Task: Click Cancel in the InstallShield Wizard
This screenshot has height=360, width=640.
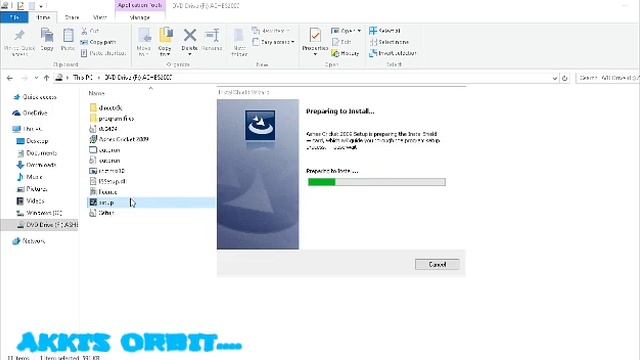Action: click(437, 264)
